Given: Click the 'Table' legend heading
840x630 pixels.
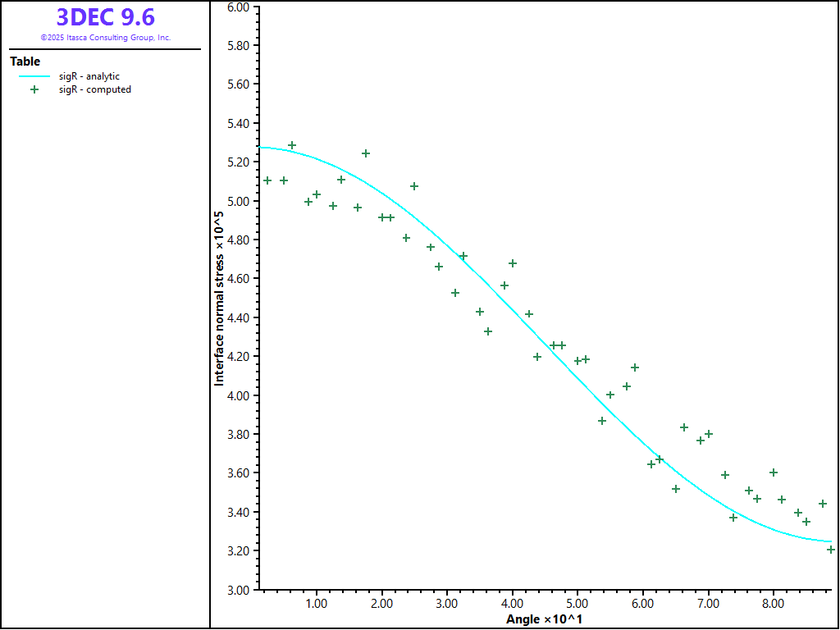Looking at the screenshot, I should [25, 62].
